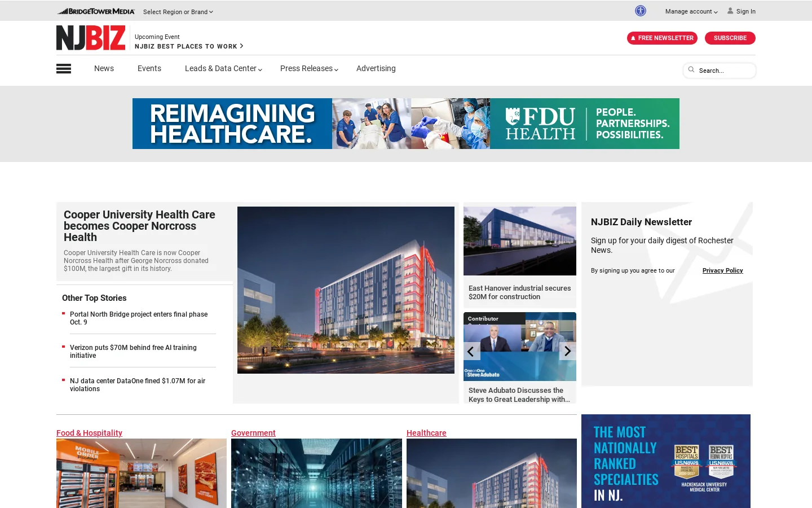The height and width of the screenshot is (508, 812).
Task: Open the Government section link
Action: [x=253, y=433]
